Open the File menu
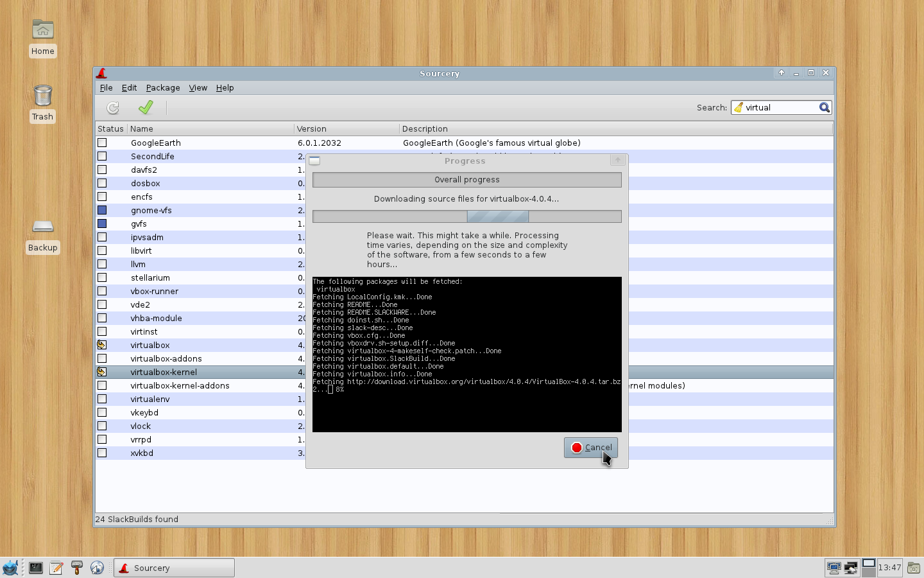Image resolution: width=924 pixels, height=578 pixels. (107, 87)
